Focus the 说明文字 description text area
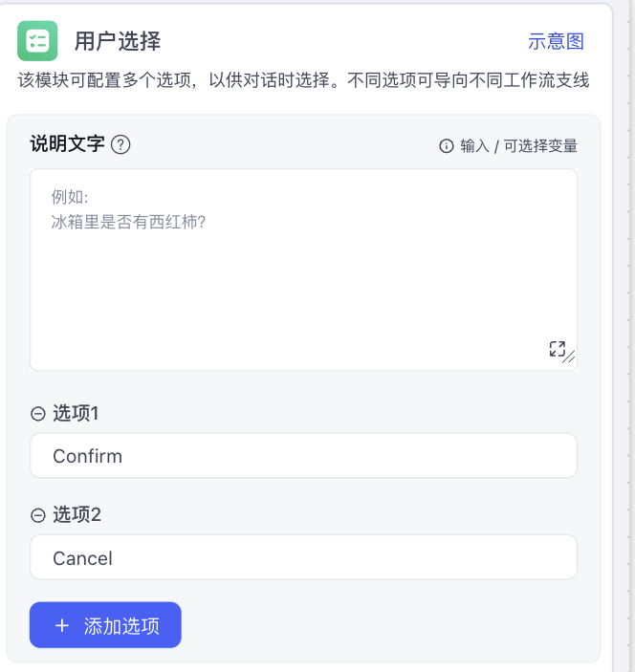635x672 pixels. [303, 270]
